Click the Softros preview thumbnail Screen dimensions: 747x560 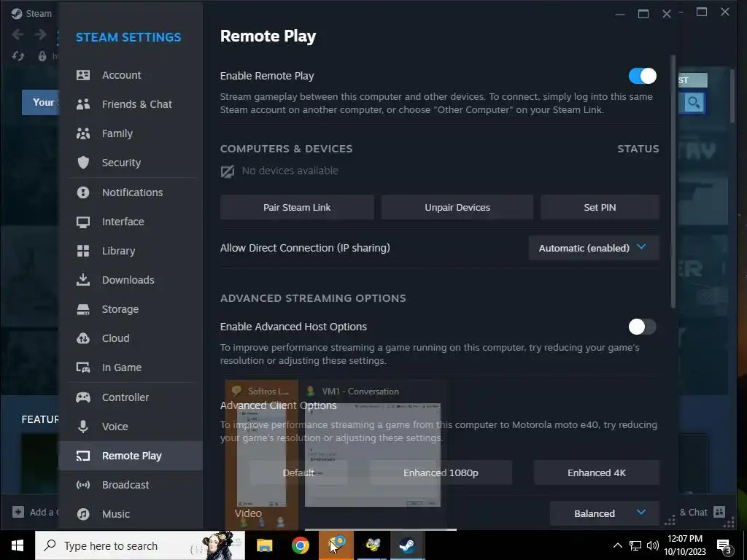(262, 455)
